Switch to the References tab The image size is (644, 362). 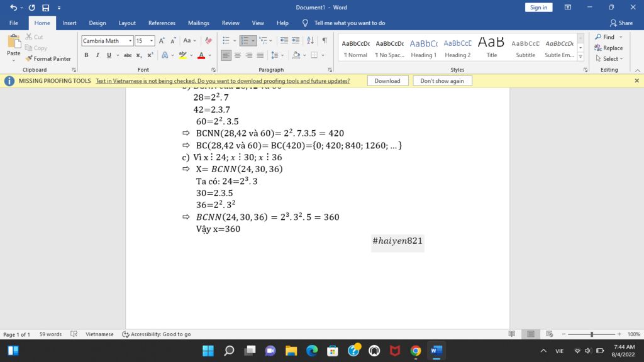162,23
